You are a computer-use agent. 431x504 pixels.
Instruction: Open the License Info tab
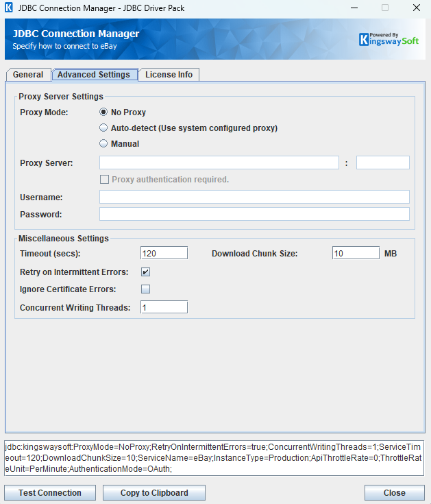[x=169, y=75]
